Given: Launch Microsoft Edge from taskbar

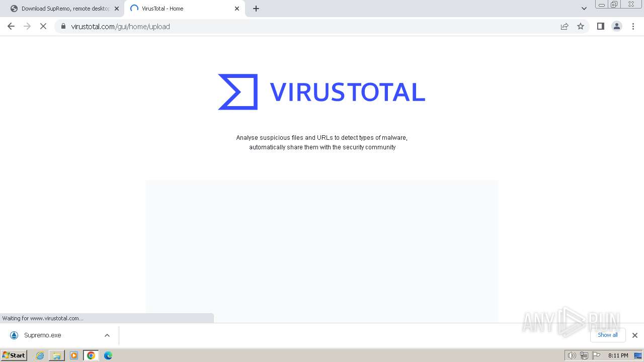Looking at the screenshot, I should click(x=108, y=355).
